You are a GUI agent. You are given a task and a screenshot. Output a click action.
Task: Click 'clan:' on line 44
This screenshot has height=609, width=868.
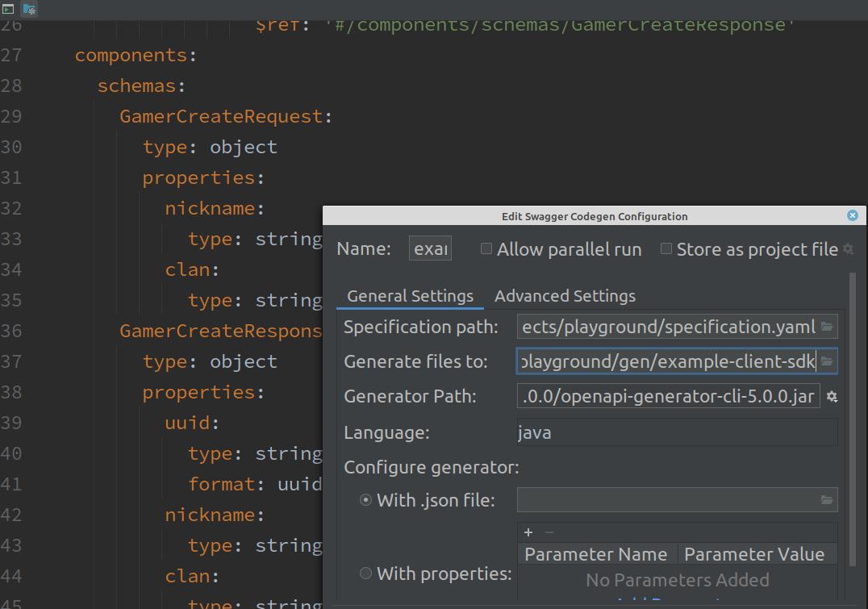192,577
